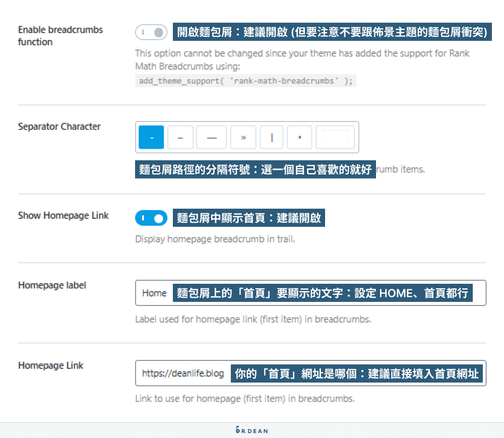Select the en-dash separator character

pyautogui.click(x=180, y=137)
